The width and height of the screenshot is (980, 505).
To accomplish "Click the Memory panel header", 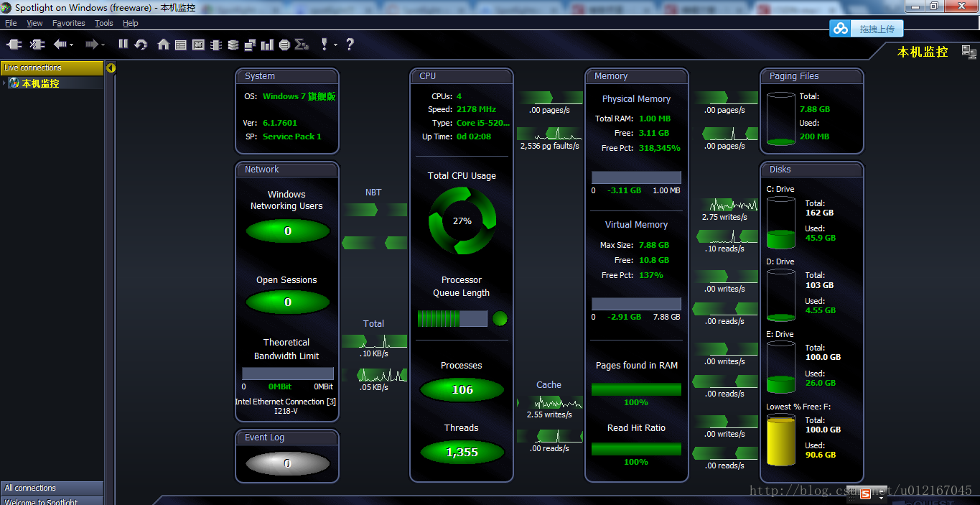I will 637,76.
